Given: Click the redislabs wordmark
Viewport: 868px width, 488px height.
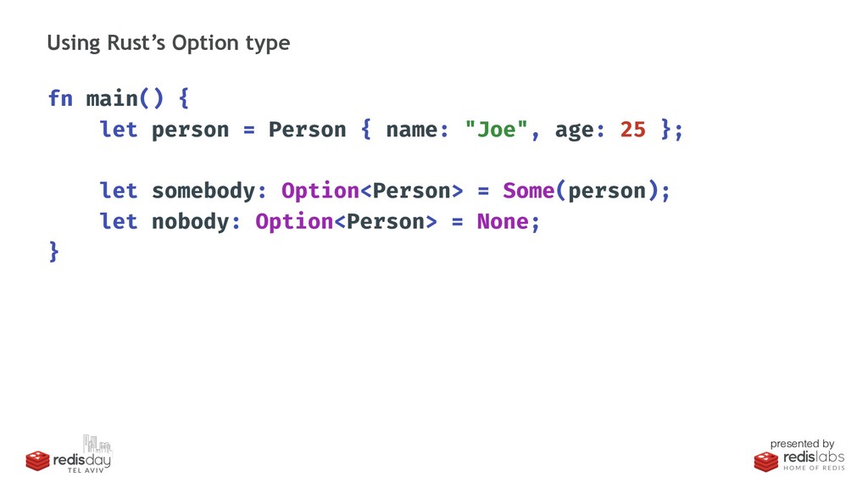Looking at the screenshot, I should 814,457.
